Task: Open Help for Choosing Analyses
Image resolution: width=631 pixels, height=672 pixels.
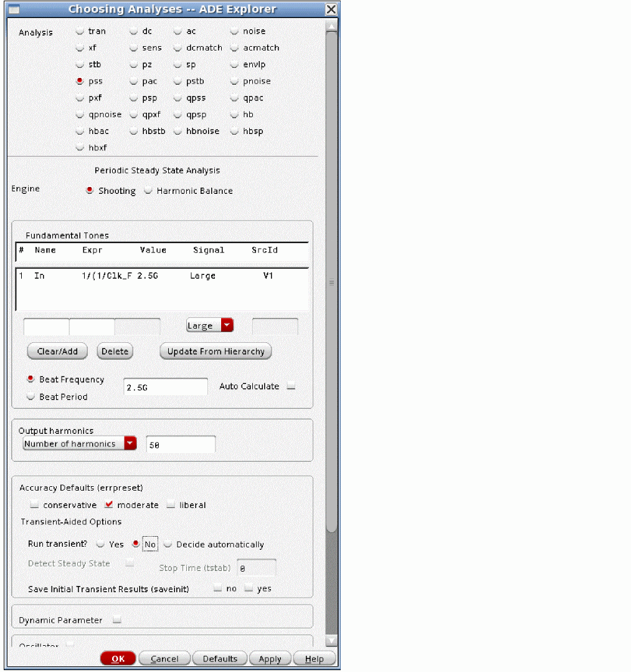Action: (314, 659)
